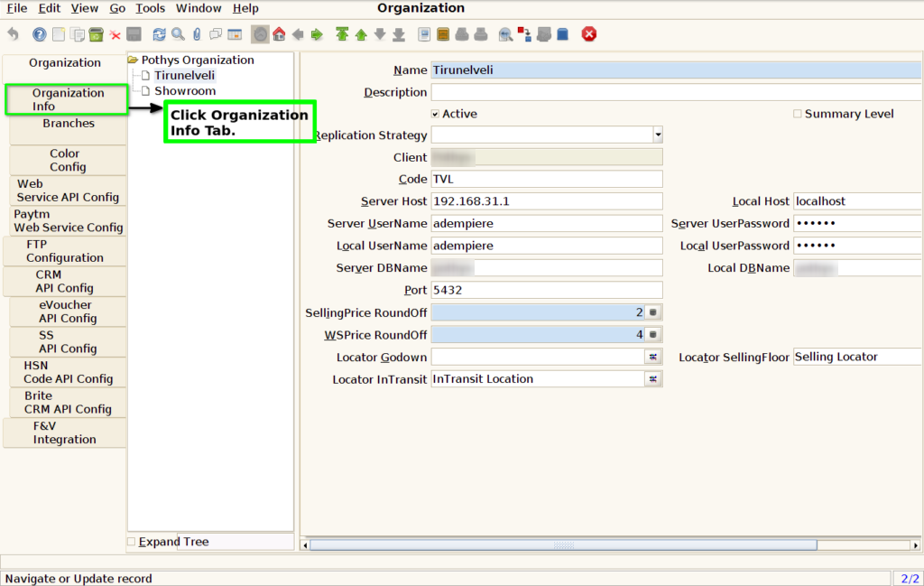This screenshot has width=924, height=586.
Task: Open Web Service API Config tab
Action: [x=68, y=191]
